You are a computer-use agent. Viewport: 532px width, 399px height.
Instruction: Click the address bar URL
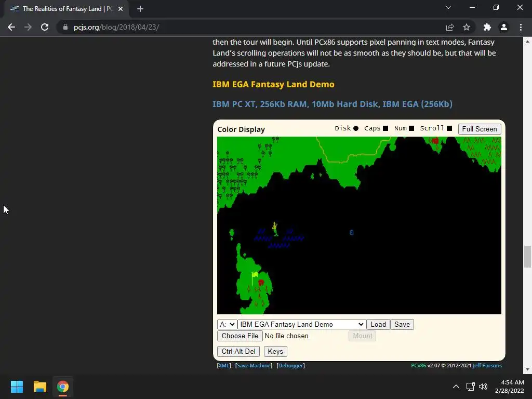click(116, 27)
